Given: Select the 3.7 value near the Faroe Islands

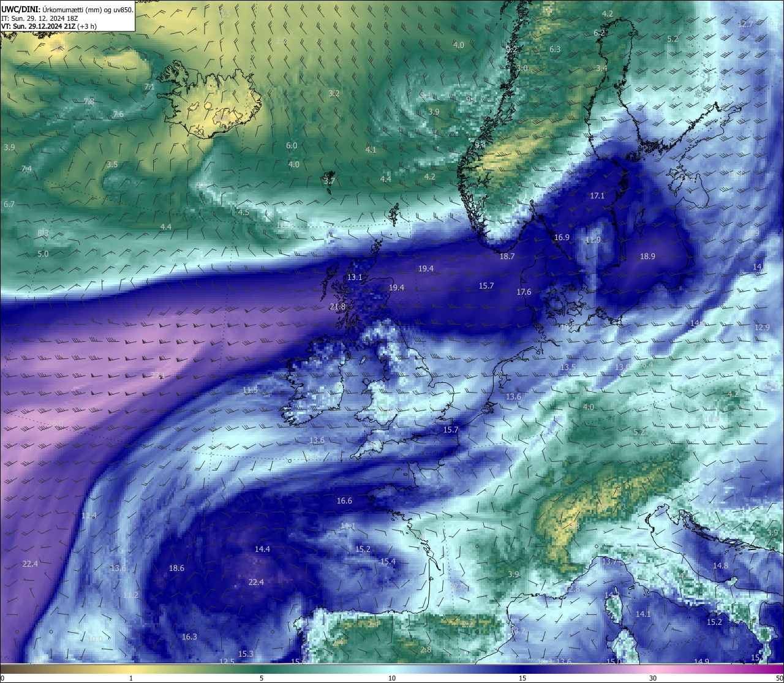Looking at the screenshot, I should pyautogui.click(x=329, y=181).
